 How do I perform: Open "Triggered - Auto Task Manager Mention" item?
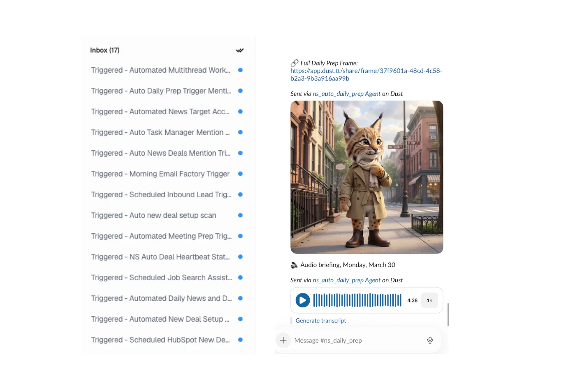tap(160, 132)
